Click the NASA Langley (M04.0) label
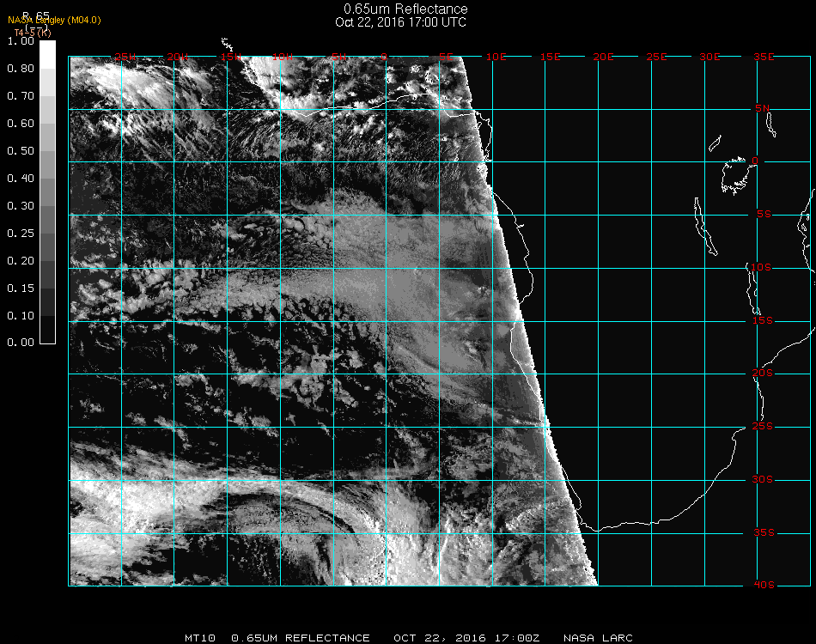This screenshot has height=644, width=816. click(x=54, y=20)
